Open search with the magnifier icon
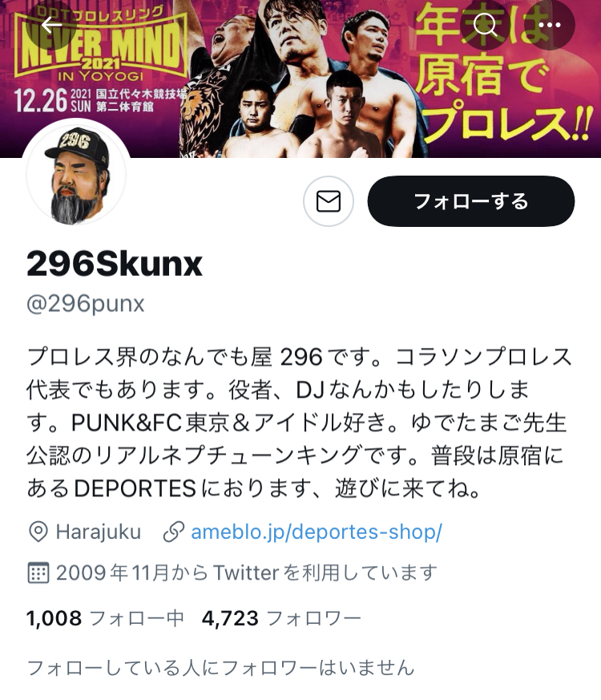 click(x=485, y=25)
